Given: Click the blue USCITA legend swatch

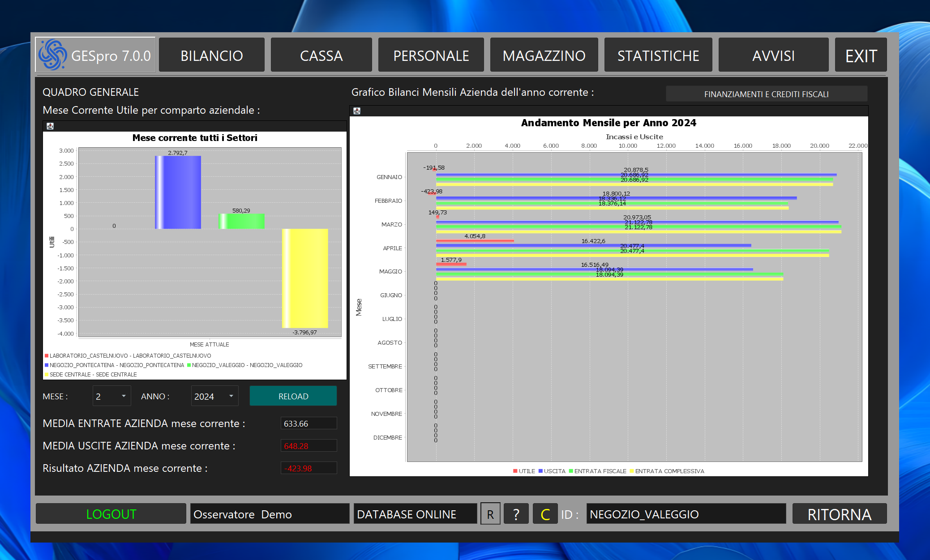Looking at the screenshot, I should coord(540,471).
